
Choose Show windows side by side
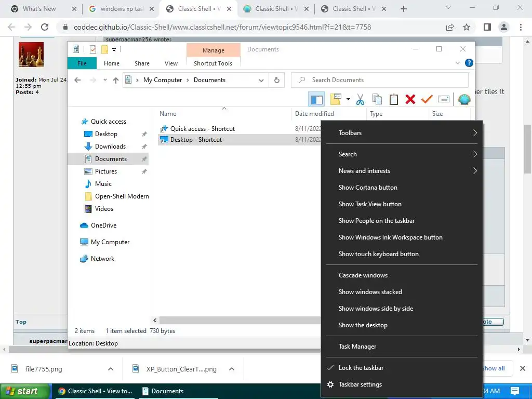(x=402, y=309)
